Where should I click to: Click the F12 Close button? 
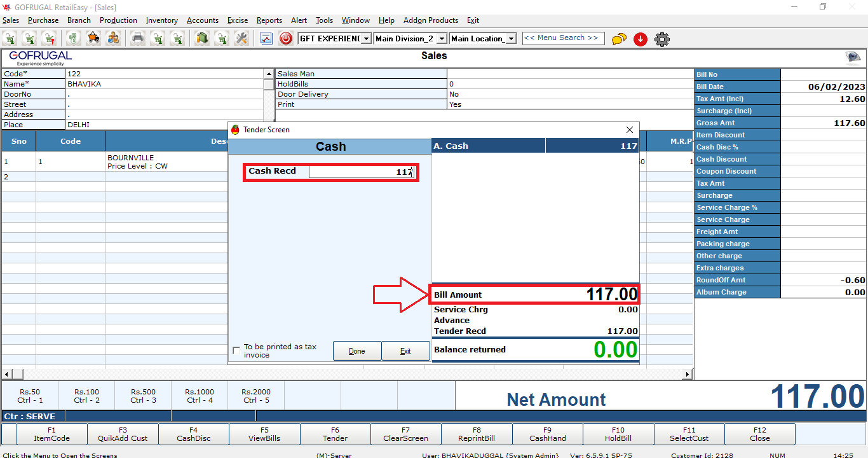[x=759, y=434]
